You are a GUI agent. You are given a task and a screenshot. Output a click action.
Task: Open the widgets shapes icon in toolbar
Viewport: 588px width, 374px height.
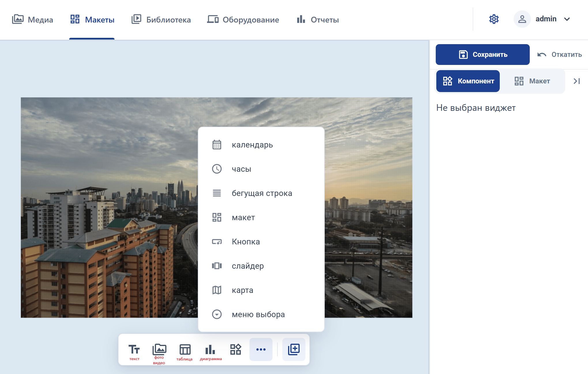tap(236, 349)
